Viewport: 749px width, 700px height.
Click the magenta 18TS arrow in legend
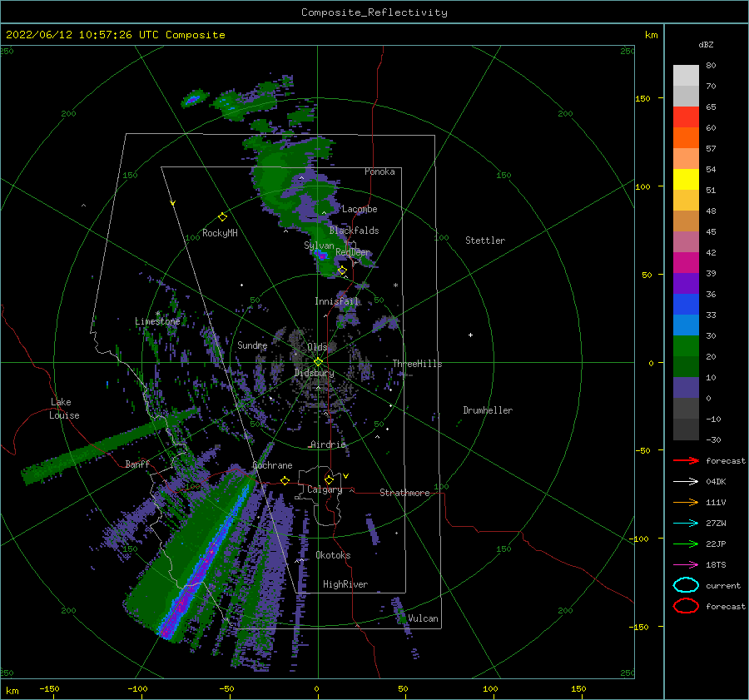(686, 565)
